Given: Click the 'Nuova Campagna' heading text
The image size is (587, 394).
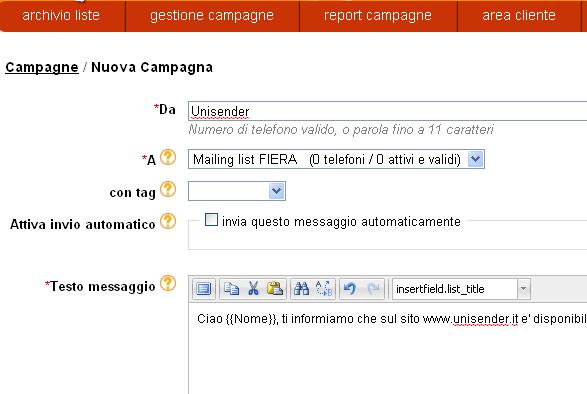Looking at the screenshot, I should pos(152,67).
